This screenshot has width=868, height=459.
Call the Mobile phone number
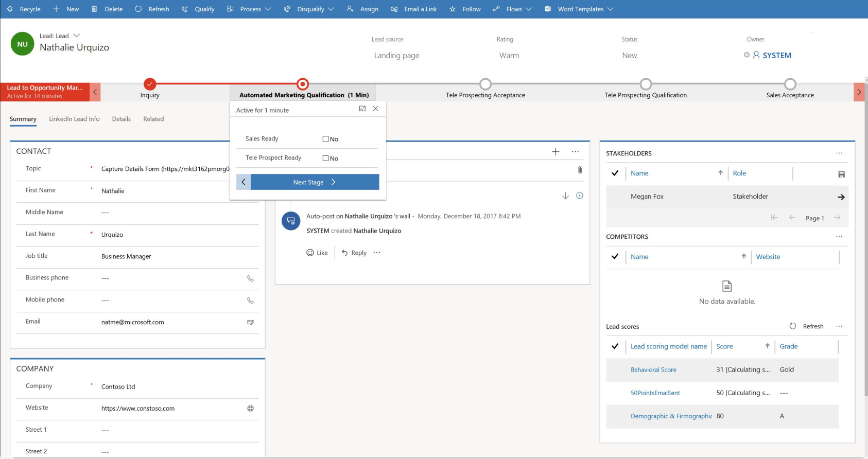[x=250, y=300]
